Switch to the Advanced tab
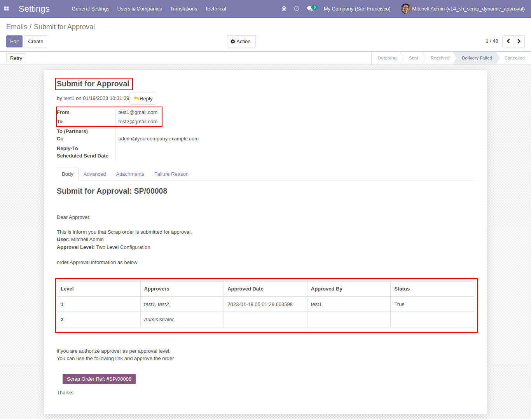Screen dimensions: 531x420 (94, 174)
